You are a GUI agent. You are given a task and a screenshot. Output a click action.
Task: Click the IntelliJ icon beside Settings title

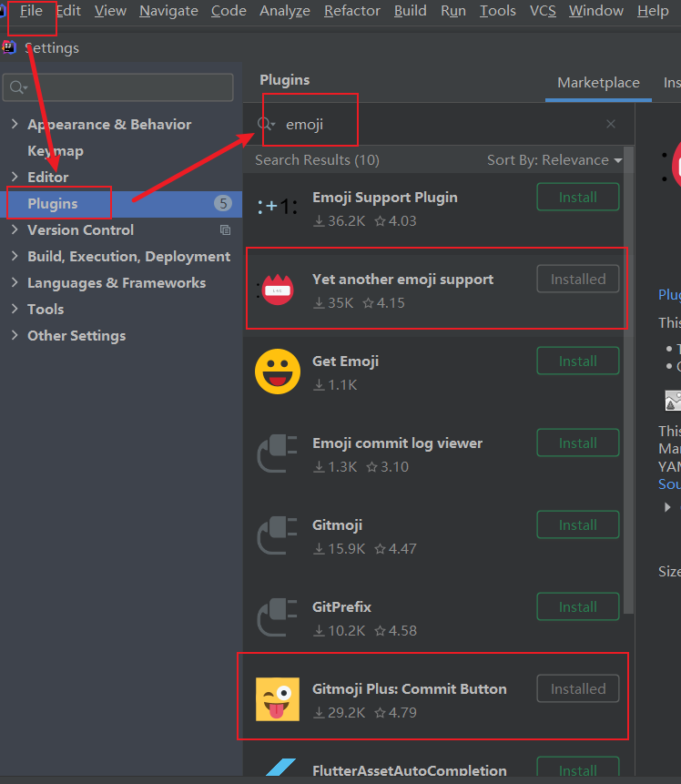click(9, 47)
